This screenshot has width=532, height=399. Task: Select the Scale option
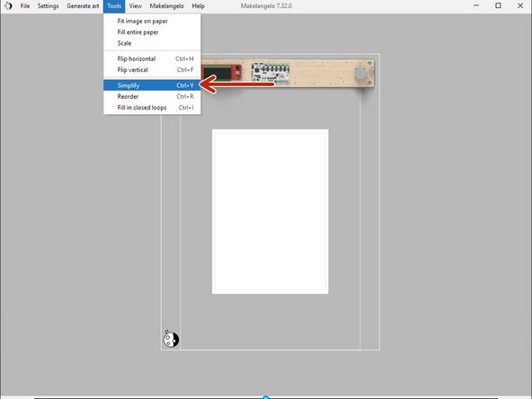[x=152, y=43]
